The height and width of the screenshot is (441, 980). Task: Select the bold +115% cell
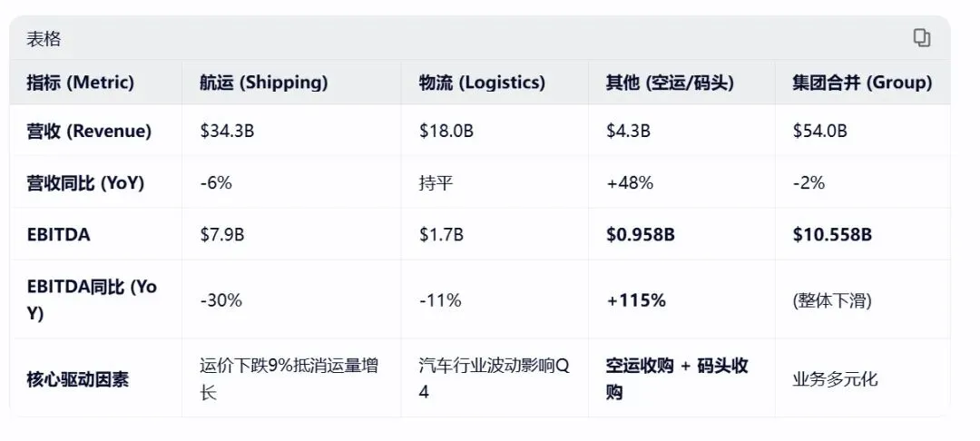pos(636,300)
